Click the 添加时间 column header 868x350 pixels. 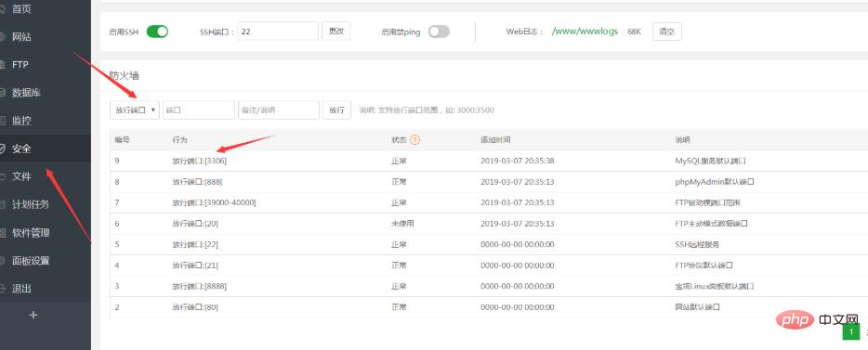(495, 140)
